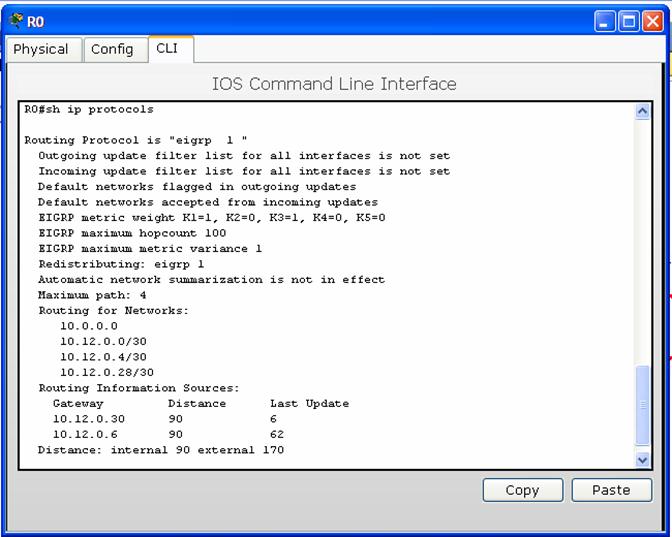Minimize the R0 window
This screenshot has width=672, height=537.
coord(605,21)
